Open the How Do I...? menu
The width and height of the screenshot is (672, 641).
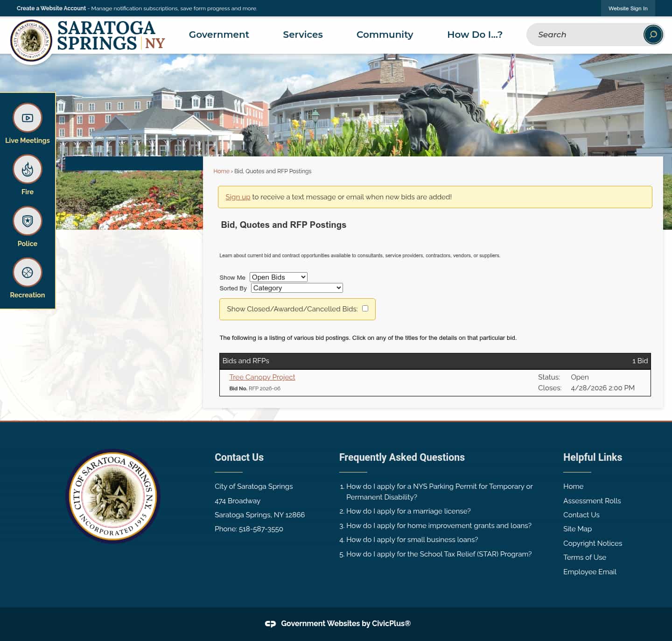click(475, 35)
